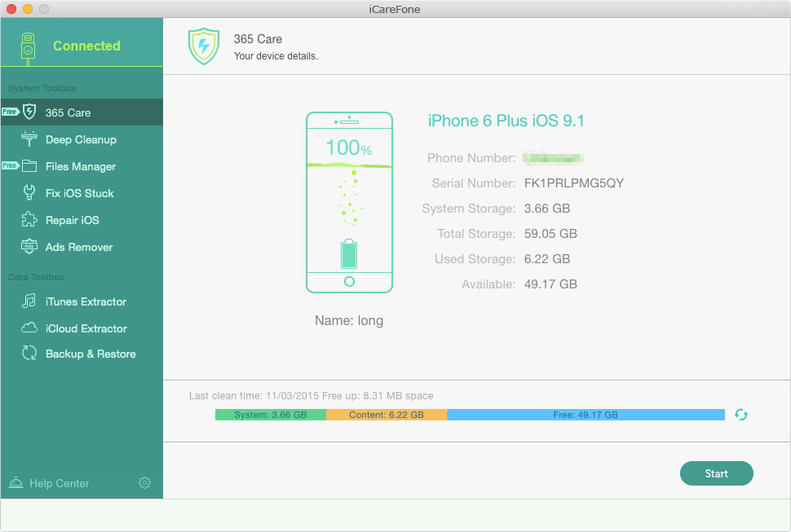Open the 365 Care section
The width and height of the screenshot is (791, 532).
tap(82, 112)
